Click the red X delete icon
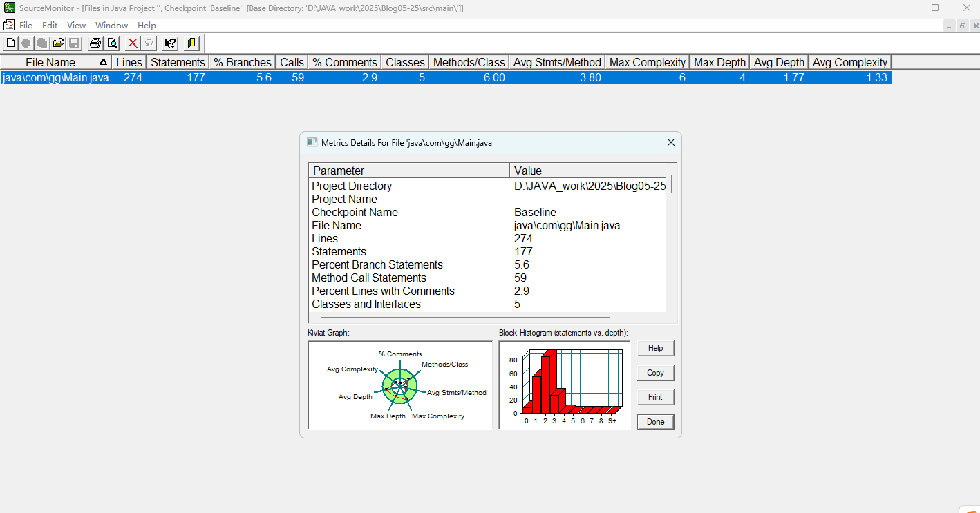Viewport: 980px width, 513px height. [133, 43]
